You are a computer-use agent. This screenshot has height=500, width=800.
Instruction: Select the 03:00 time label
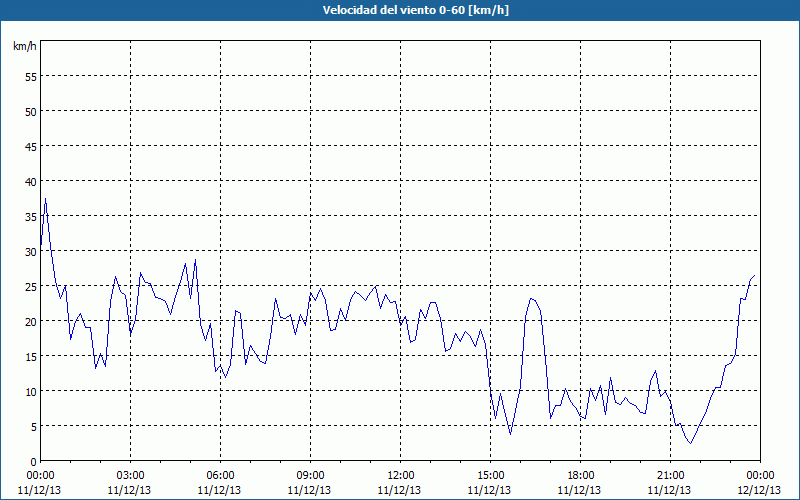pos(131,475)
